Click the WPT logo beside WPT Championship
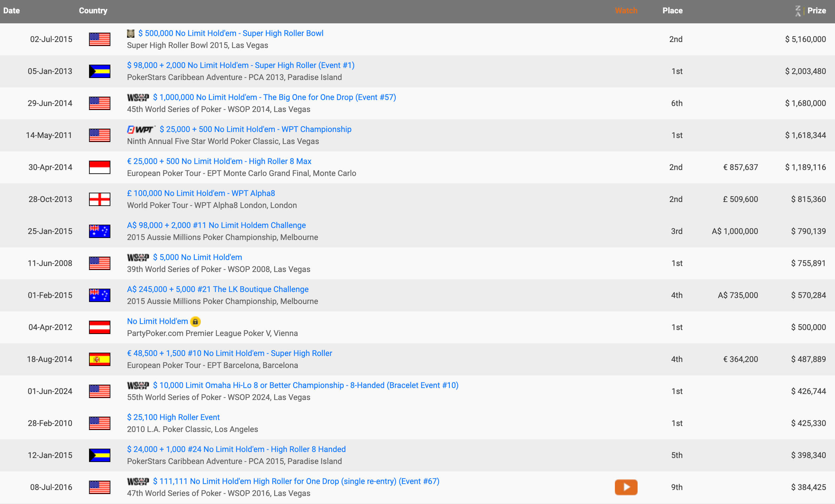835x504 pixels. pyautogui.click(x=141, y=129)
